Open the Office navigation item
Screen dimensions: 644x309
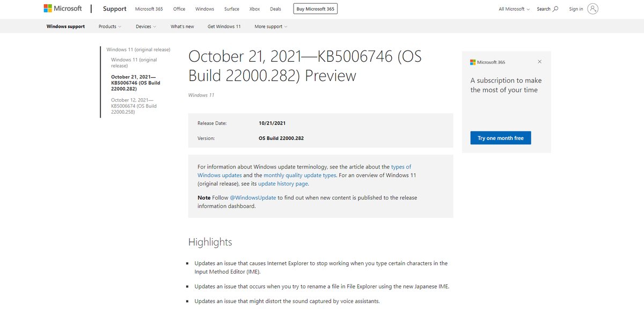[179, 9]
